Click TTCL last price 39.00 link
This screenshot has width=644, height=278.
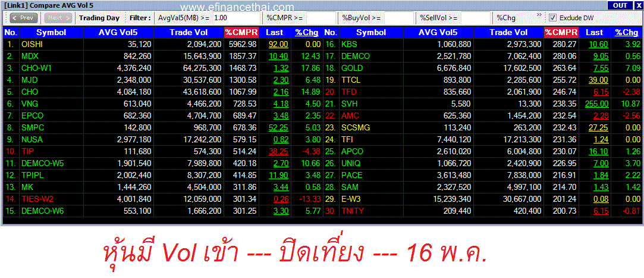click(x=598, y=80)
